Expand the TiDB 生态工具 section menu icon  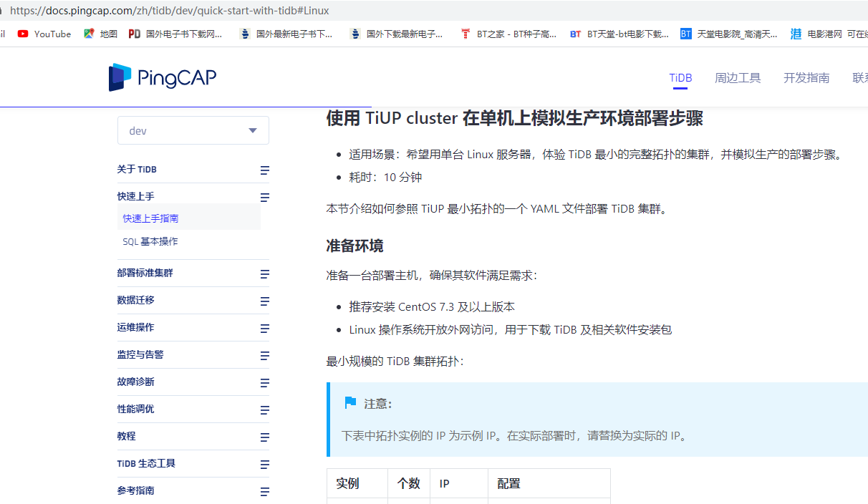(x=265, y=465)
